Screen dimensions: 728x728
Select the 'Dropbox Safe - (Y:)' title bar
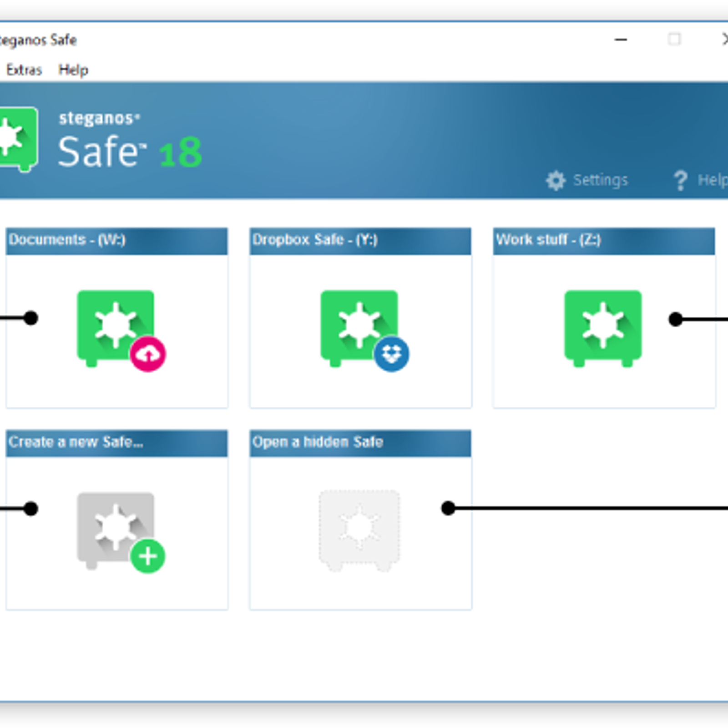[x=360, y=241]
